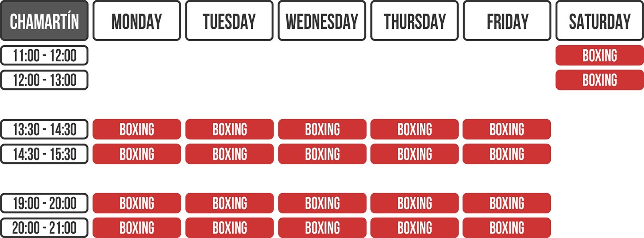Choose Thursday 13:30 Boxing class
Viewport: 644px width, 238px height.
[415, 129]
